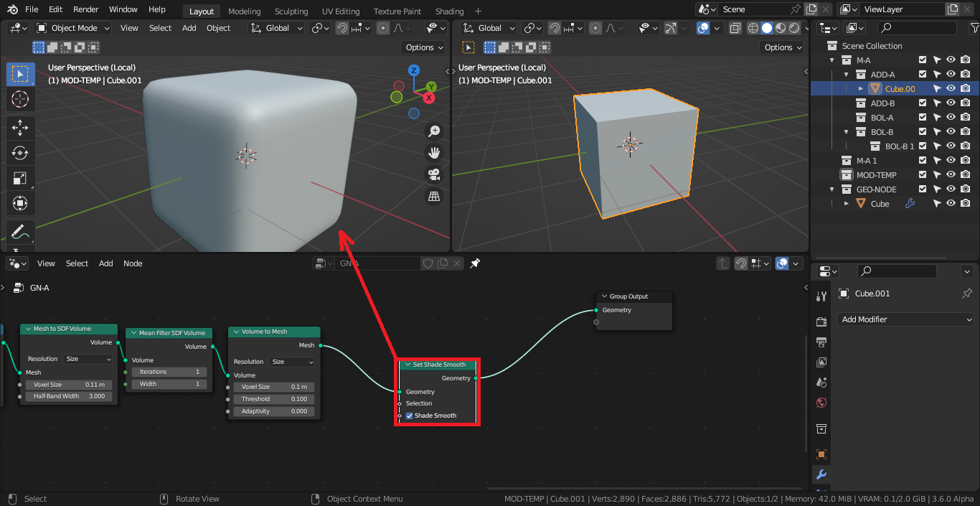This screenshot has height=506, width=980.
Task: Click the node editor snapping magnet icon
Action: pos(741,263)
